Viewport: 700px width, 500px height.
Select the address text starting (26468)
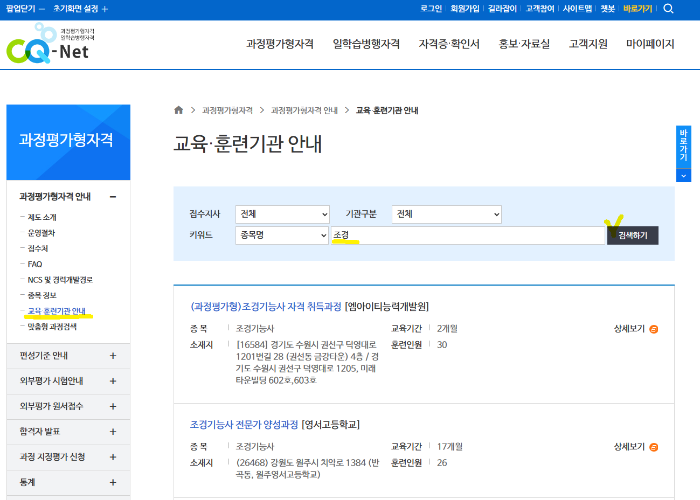[308, 469]
